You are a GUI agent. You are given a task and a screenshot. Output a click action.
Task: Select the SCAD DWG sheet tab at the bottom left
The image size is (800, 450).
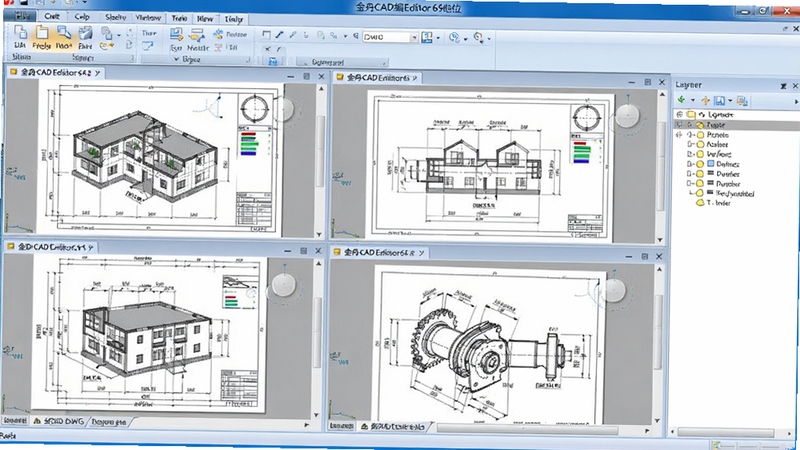click(60, 421)
